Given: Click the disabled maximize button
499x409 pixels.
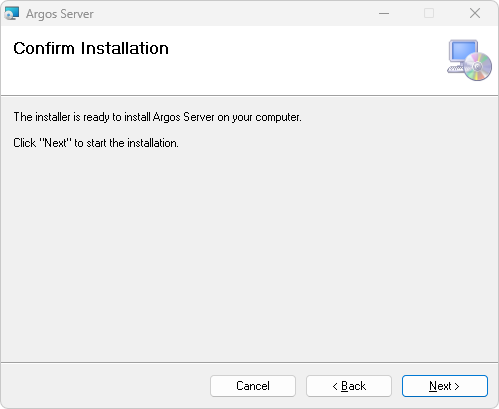Looking at the screenshot, I should [429, 14].
